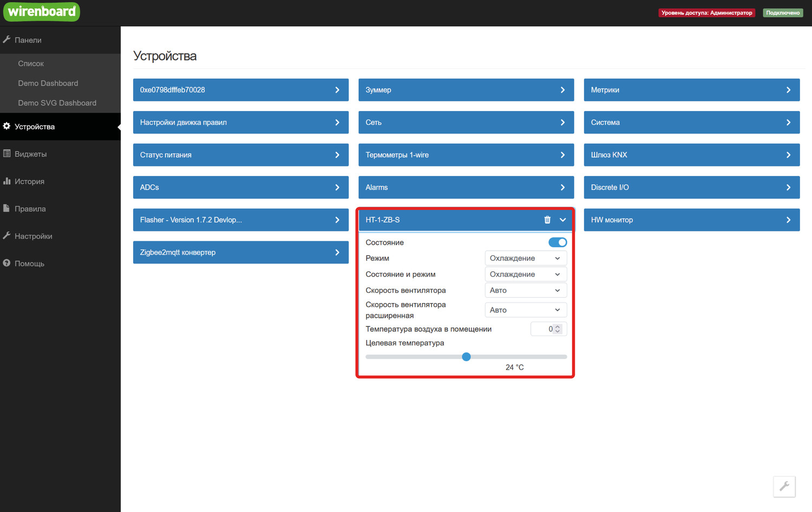Click the question mark icon for Помощь

click(x=6, y=263)
